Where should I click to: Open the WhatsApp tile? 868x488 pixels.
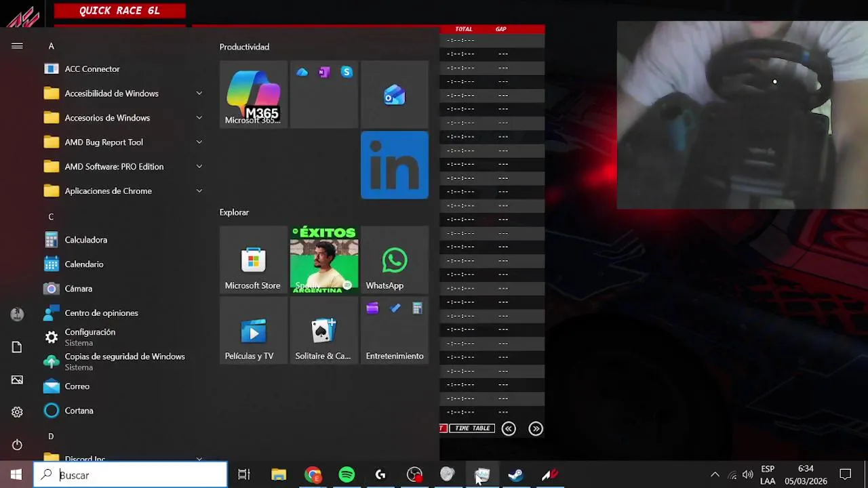(x=395, y=260)
